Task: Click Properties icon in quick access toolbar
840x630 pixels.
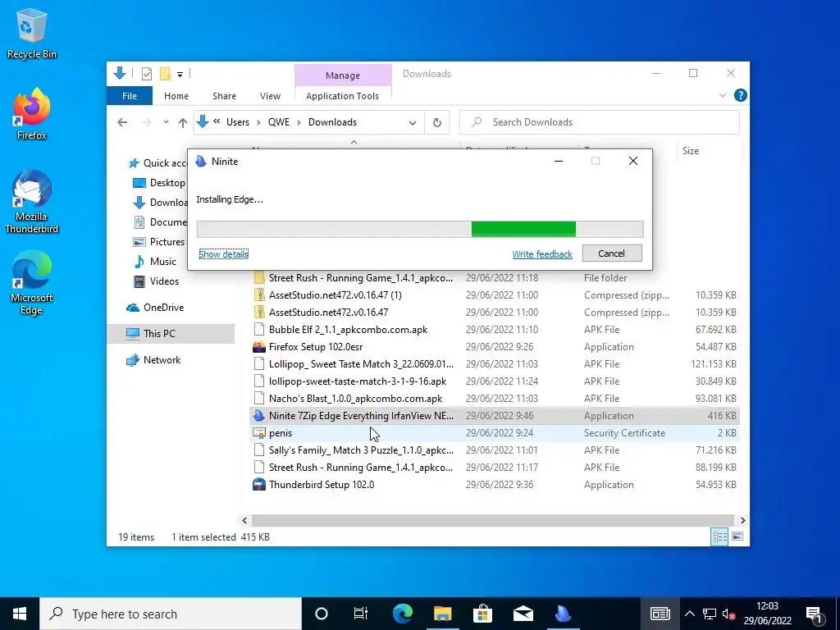Action: tap(146, 74)
